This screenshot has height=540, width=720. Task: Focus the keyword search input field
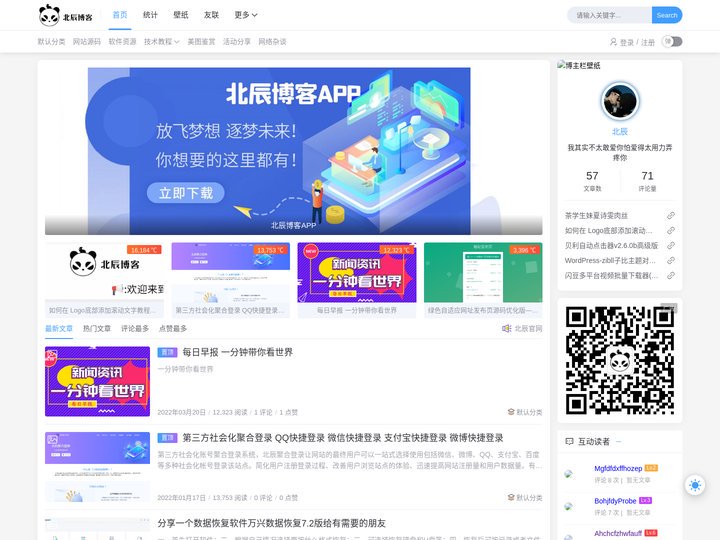pyautogui.click(x=609, y=15)
